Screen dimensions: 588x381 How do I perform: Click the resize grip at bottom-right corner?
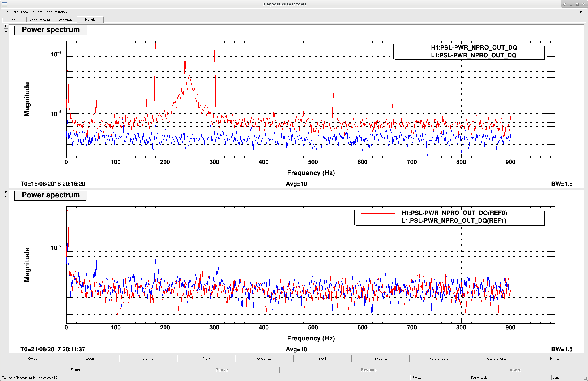pyautogui.click(x=585, y=378)
